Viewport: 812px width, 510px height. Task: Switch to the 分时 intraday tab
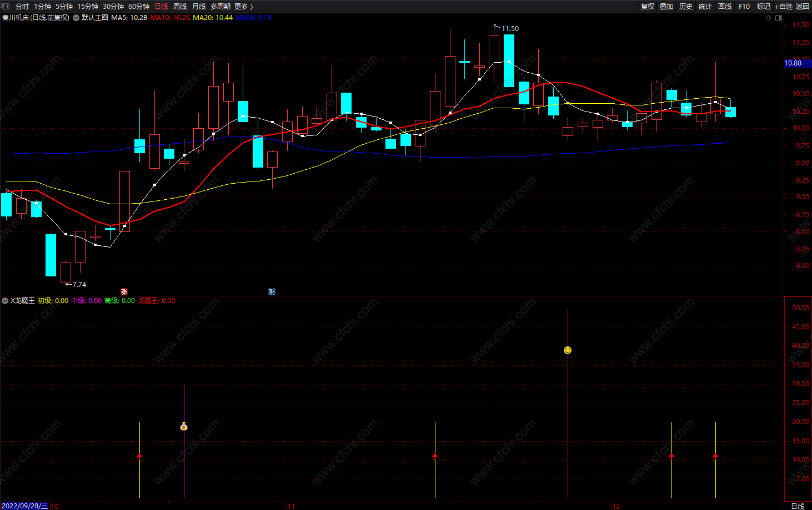pyautogui.click(x=22, y=7)
